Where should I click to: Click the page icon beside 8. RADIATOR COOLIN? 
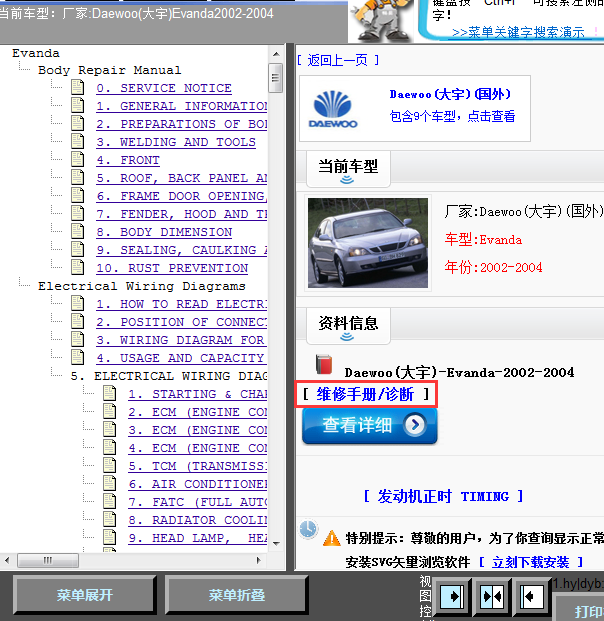pyautogui.click(x=109, y=520)
